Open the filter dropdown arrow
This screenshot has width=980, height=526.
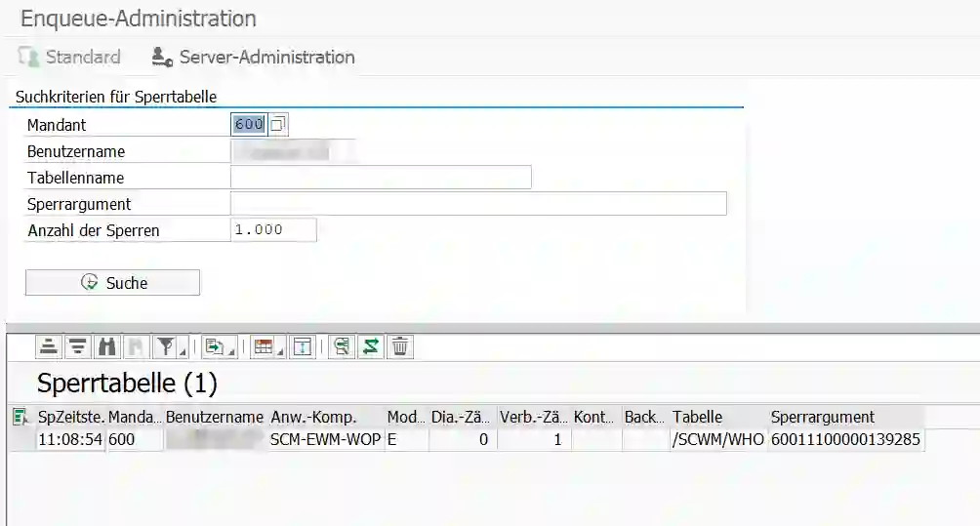click(x=181, y=351)
